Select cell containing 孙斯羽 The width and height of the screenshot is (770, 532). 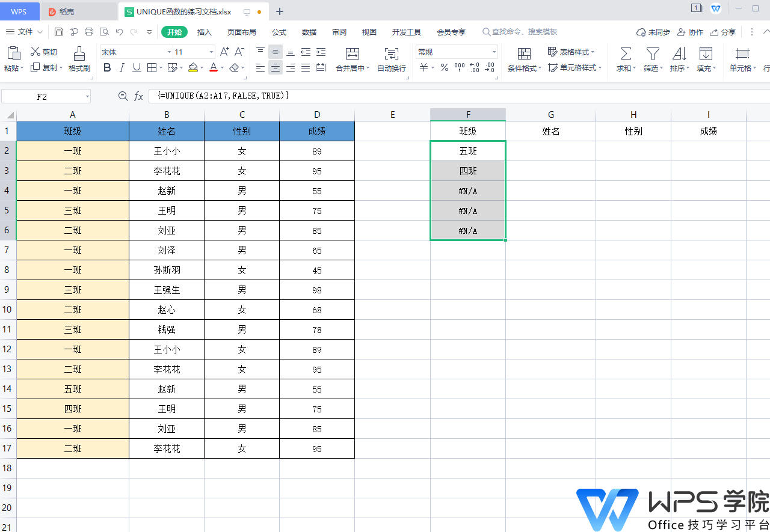[x=167, y=270]
